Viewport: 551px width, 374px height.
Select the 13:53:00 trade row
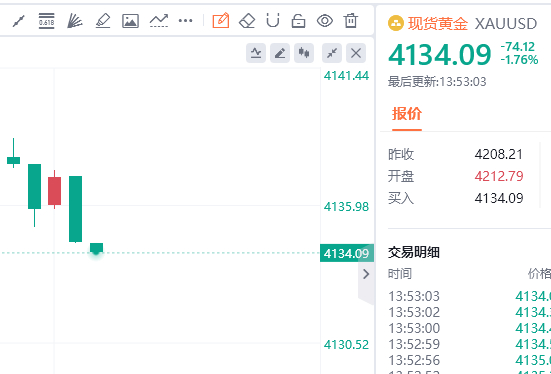(x=469, y=328)
